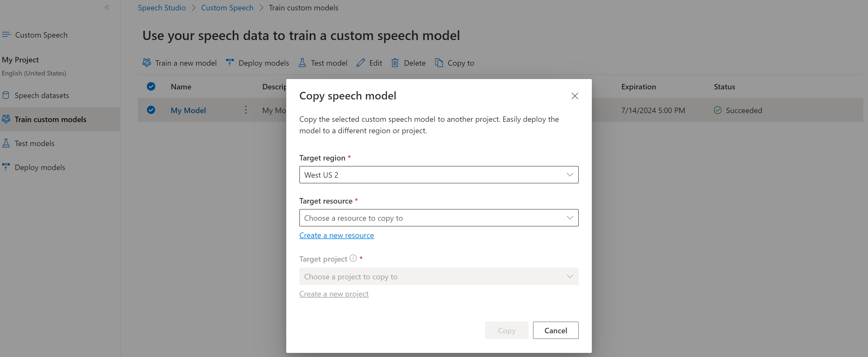Close the Copy speech model dialog
Image resolution: width=868 pixels, height=357 pixels.
click(x=574, y=96)
